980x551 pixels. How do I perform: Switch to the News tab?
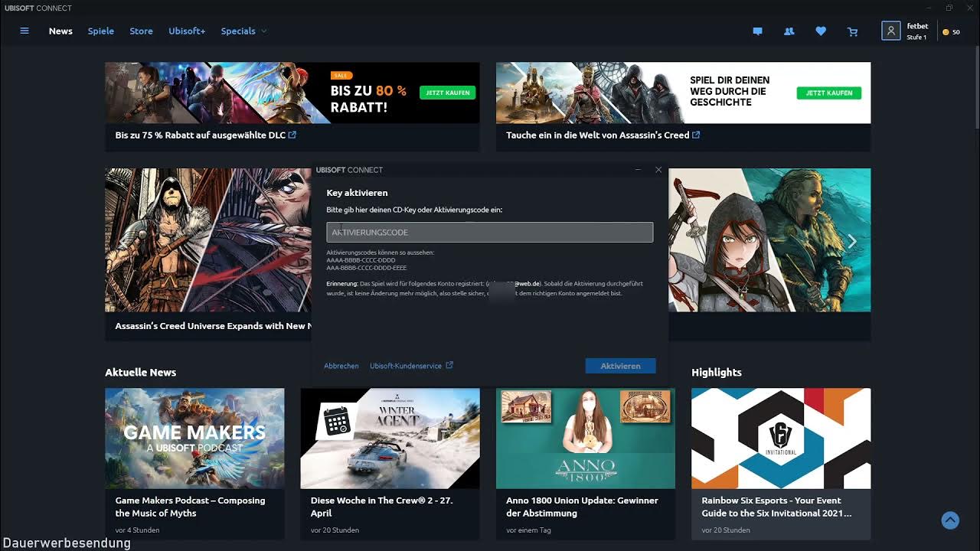click(60, 31)
